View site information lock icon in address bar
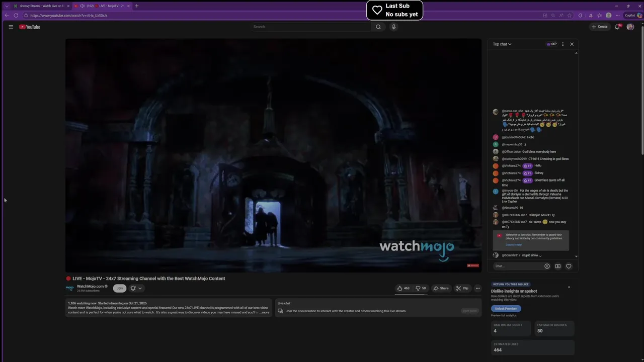The image size is (644, 362). (26, 15)
